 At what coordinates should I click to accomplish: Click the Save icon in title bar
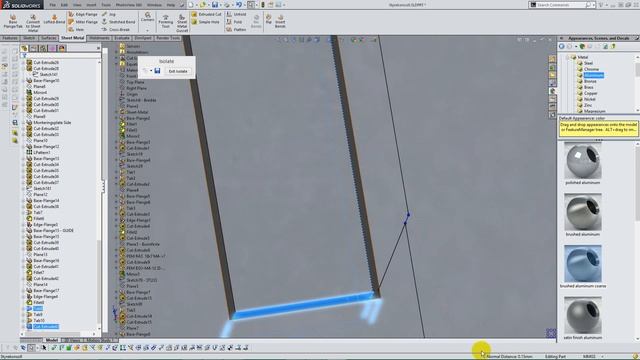coord(215,5)
